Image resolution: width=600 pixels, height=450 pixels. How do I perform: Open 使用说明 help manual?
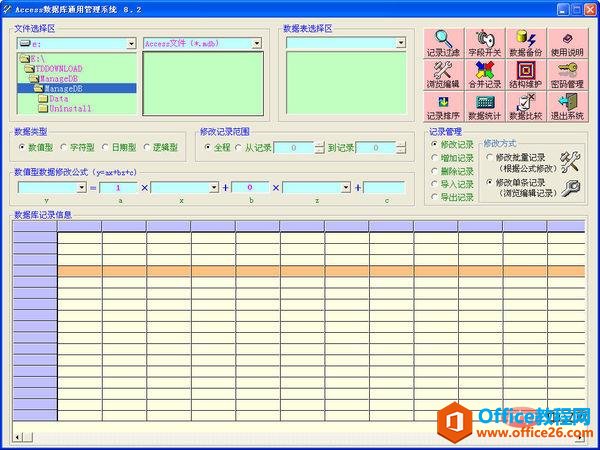click(567, 44)
